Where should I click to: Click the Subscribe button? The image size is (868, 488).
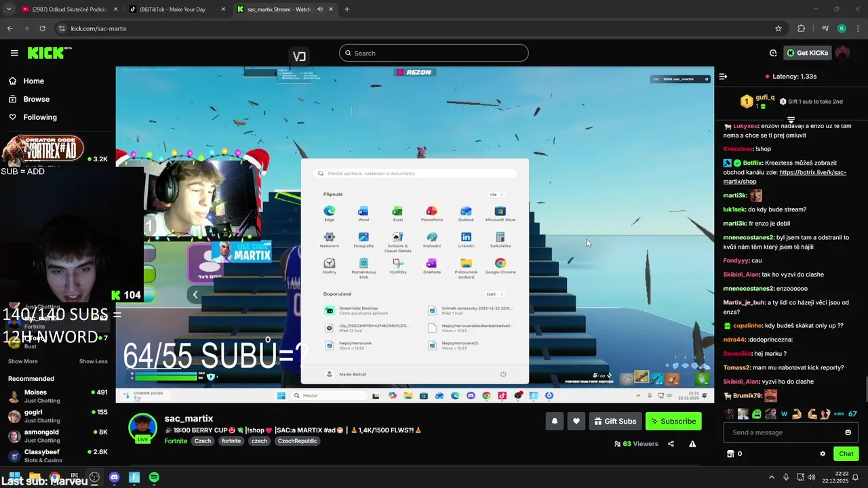coord(673,421)
